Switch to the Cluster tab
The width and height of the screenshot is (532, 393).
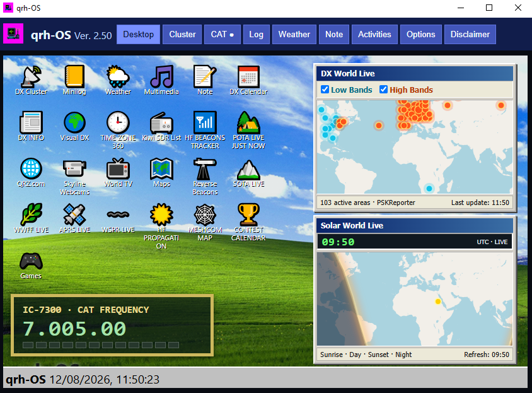[x=182, y=34]
